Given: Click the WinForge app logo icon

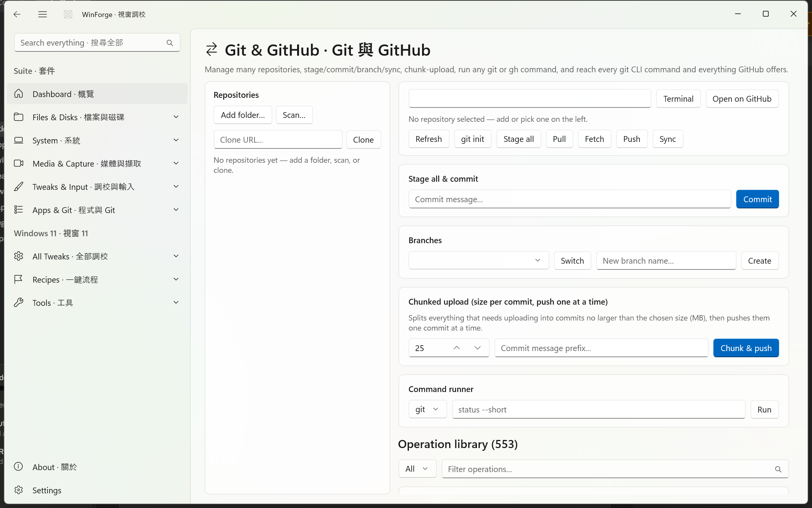Looking at the screenshot, I should tap(68, 14).
